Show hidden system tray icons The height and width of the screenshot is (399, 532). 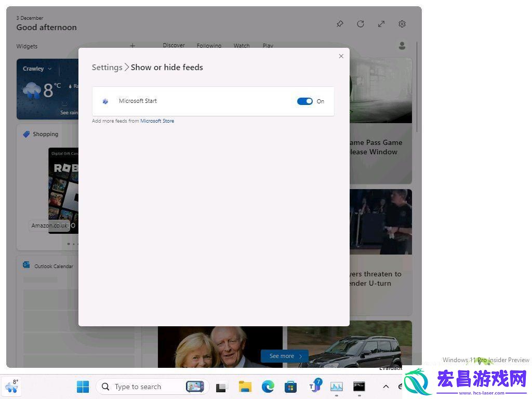[386, 387]
